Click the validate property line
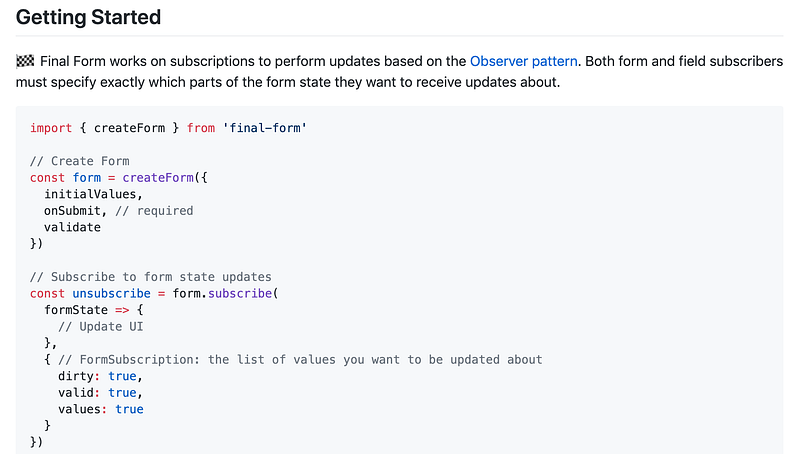Viewport: 800px width, 454px height. (x=72, y=227)
